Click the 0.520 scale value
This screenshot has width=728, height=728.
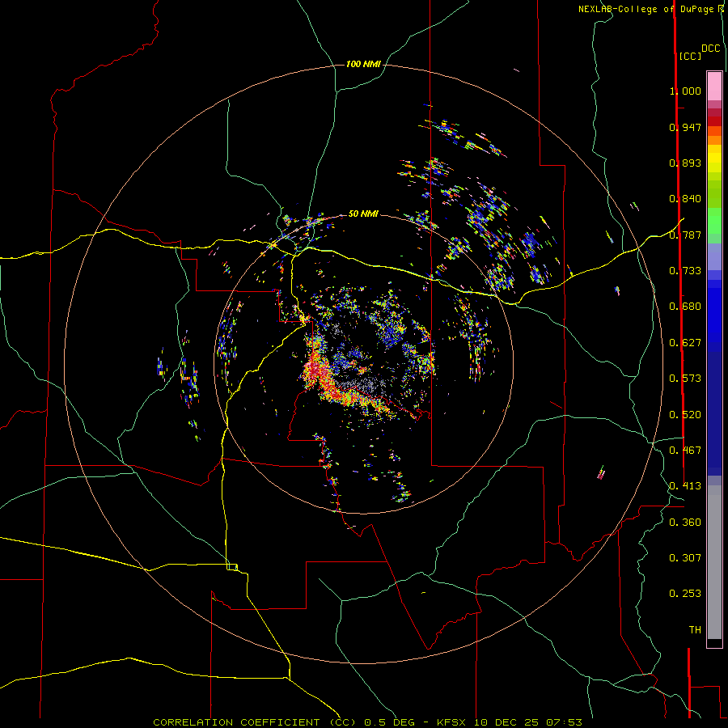point(685,415)
